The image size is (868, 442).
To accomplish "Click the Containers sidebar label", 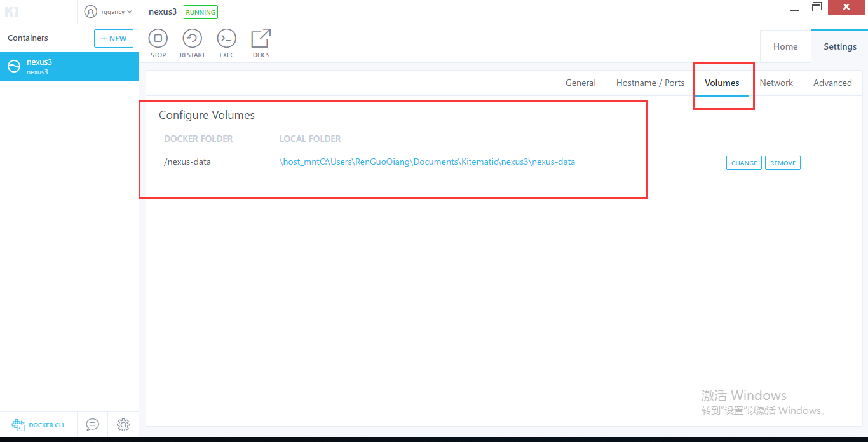I will pos(28,38).
